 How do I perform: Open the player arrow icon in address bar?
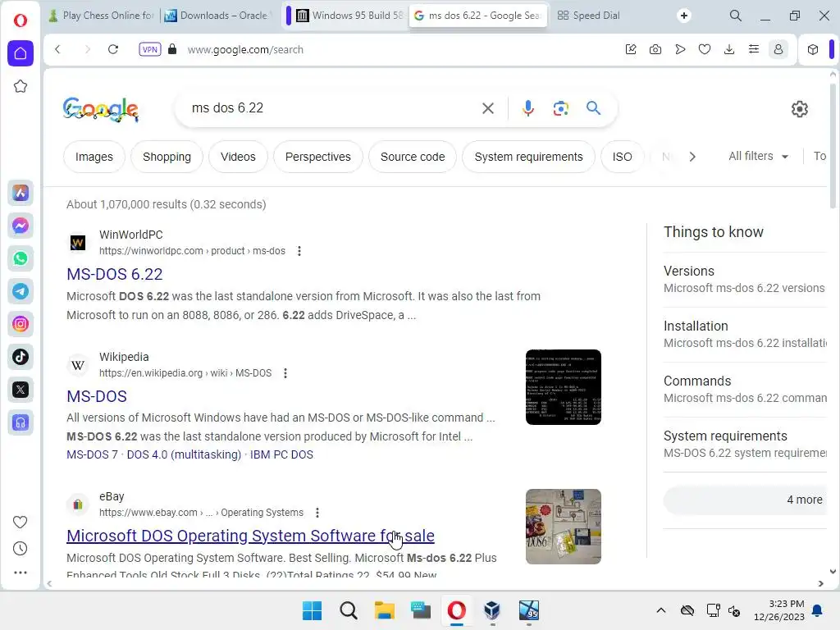680,49
